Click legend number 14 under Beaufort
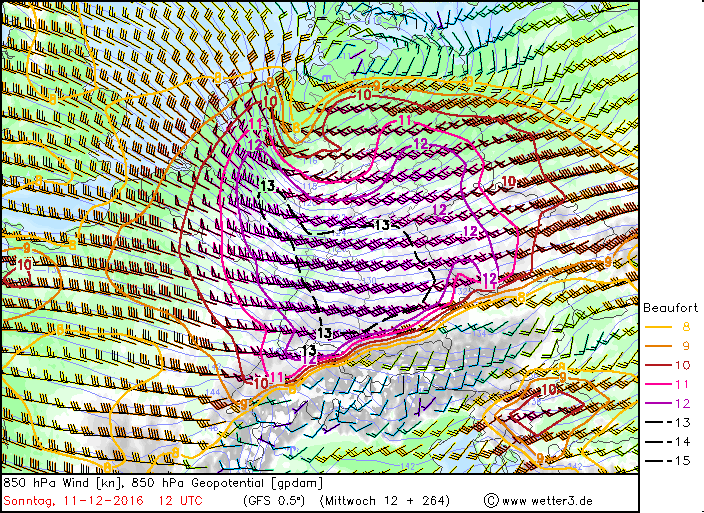The height and width of the screenshot is (513, 704). [682, 442]
